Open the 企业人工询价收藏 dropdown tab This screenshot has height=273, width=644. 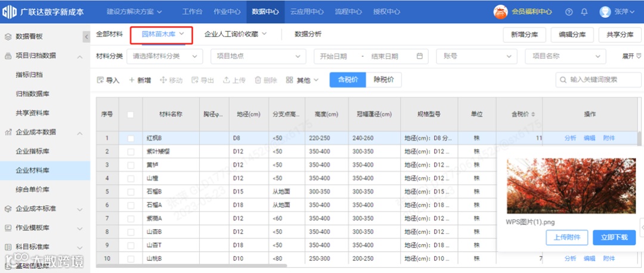pos(236,34)
